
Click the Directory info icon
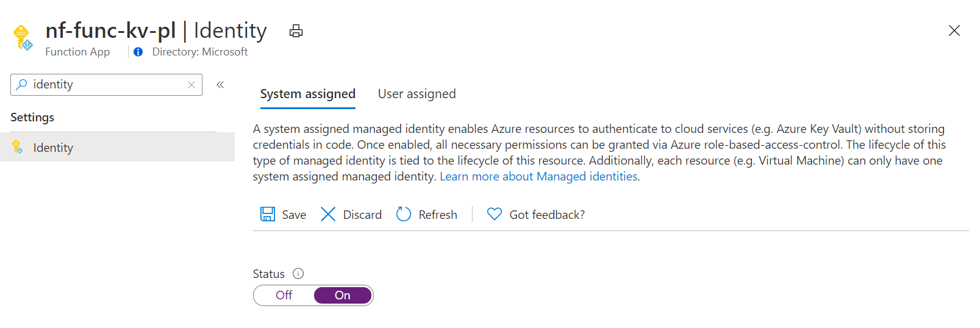[x=138, y=52]
